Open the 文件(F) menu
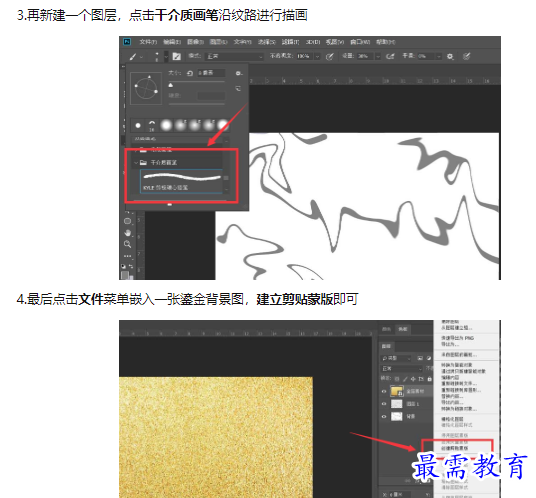 pyautogui.click(x=148, y=42)
